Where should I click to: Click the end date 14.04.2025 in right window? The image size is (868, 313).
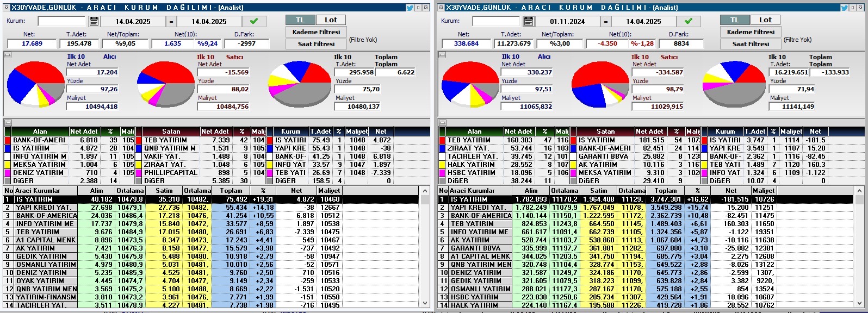point(643,21)
